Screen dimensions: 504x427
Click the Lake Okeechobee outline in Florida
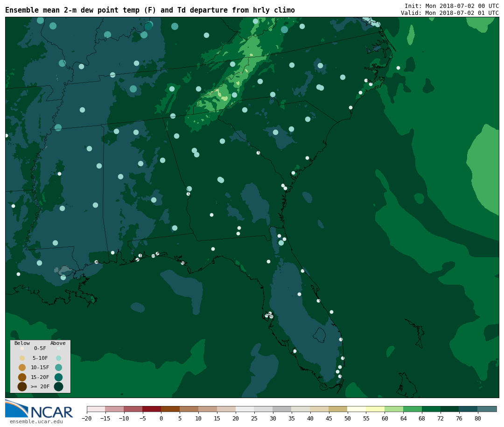[320, 335]
